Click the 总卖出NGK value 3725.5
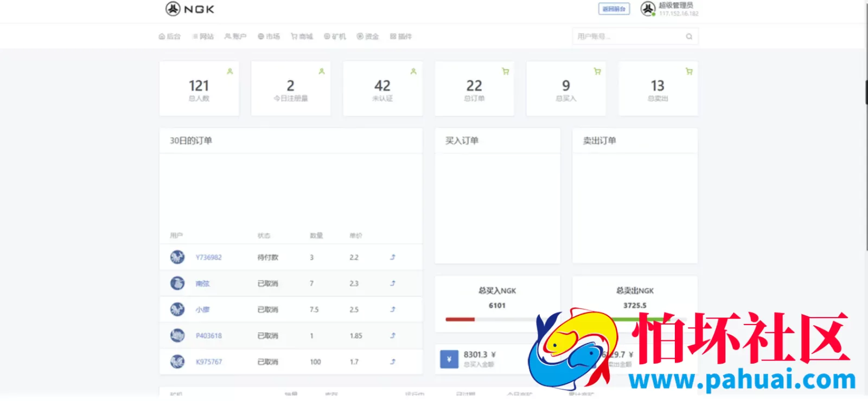This screenshot has width=868, height=401. [635, 306]
